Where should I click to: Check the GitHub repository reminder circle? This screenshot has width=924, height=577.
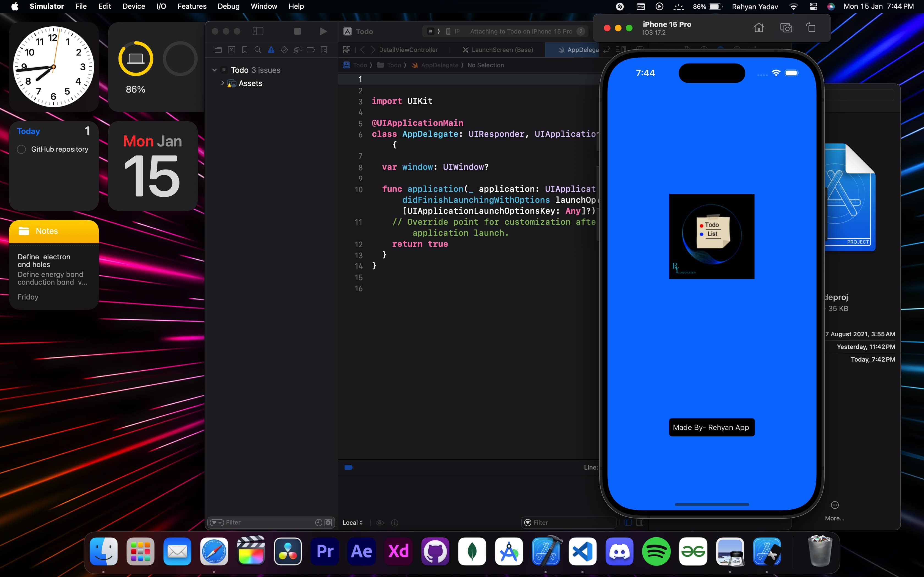click(x=21, y=149)
